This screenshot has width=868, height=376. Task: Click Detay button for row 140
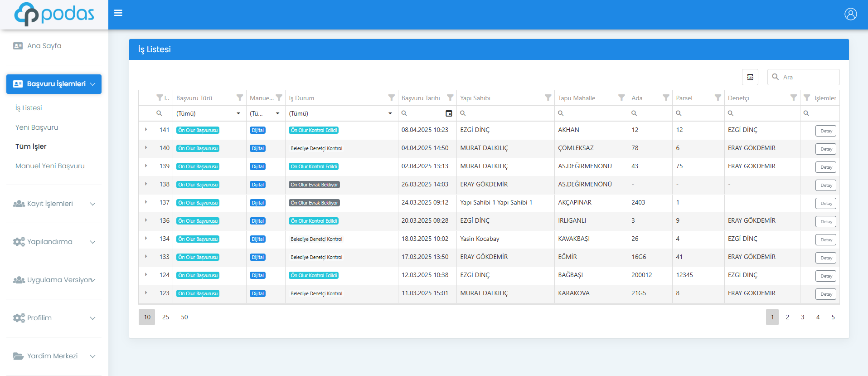826,149
